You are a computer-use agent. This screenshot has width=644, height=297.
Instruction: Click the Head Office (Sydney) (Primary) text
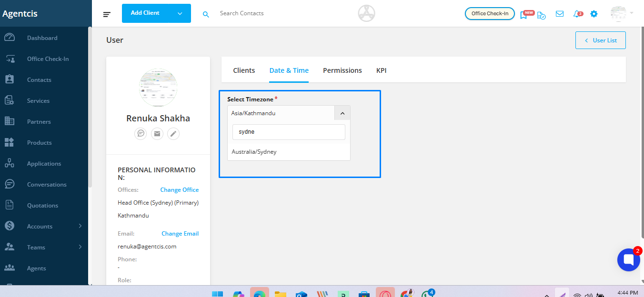[158, 203]
